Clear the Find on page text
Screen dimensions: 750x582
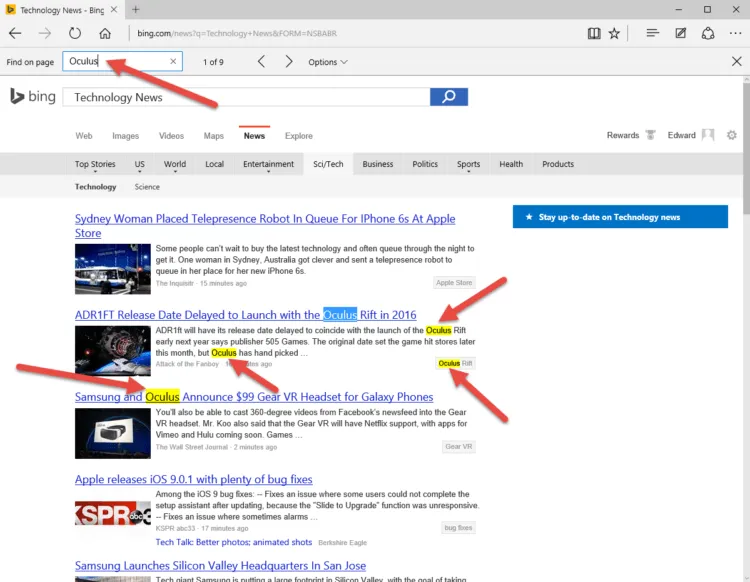(173, 61)
